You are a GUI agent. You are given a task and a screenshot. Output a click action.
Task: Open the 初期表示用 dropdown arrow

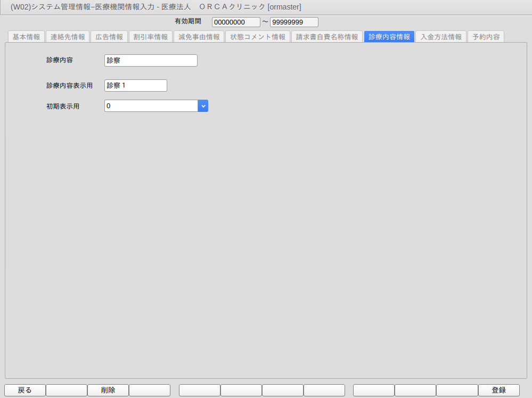tap(203, 106)
